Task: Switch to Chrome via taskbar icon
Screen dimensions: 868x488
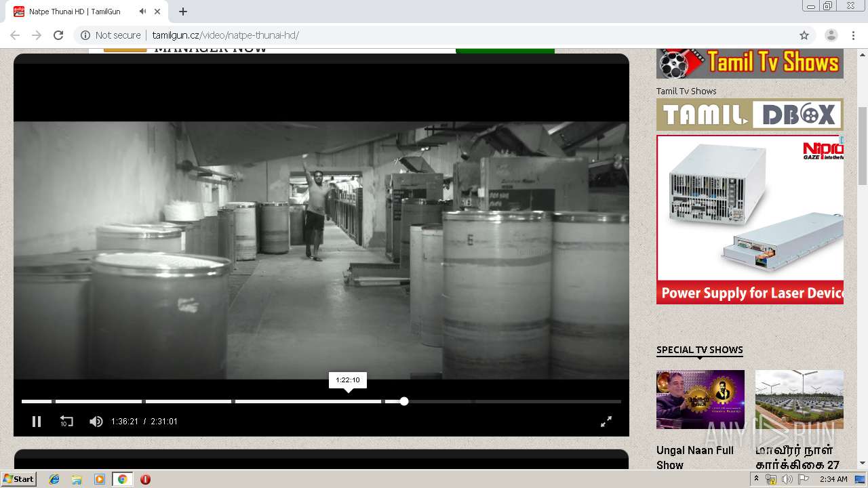Action: tap(122, 479)
